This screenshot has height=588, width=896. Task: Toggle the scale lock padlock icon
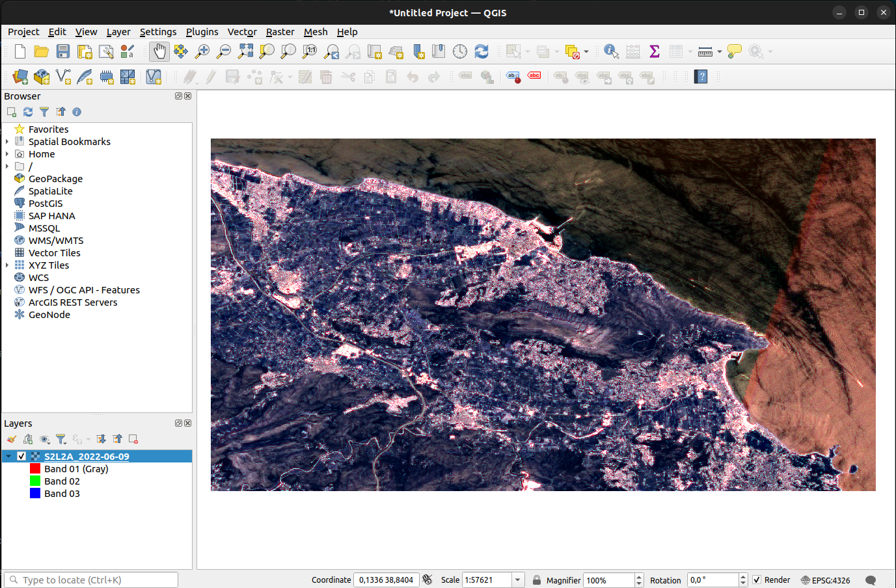point(537,580)
